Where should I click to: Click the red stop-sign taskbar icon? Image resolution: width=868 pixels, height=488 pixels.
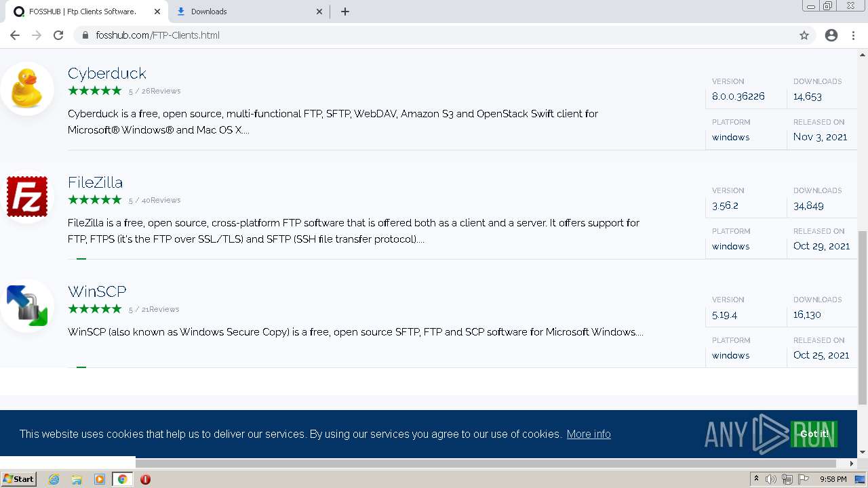click(145, 479)
